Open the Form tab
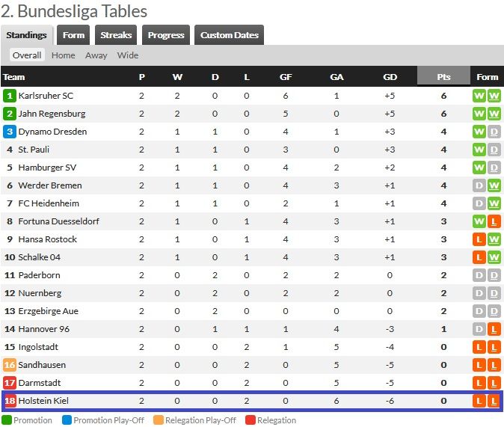Viewport: 504px width, 427px height. [x=73, y=35]
